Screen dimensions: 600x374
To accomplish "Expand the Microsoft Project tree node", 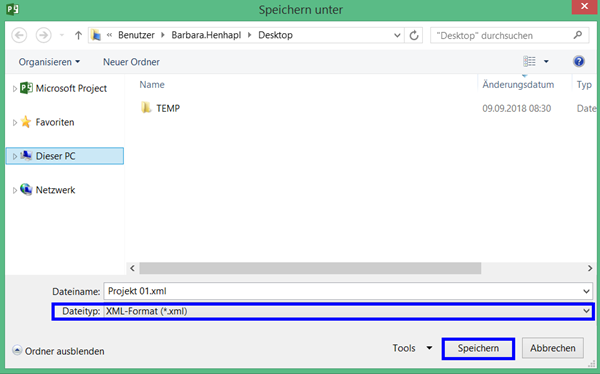I will point(15,89).
